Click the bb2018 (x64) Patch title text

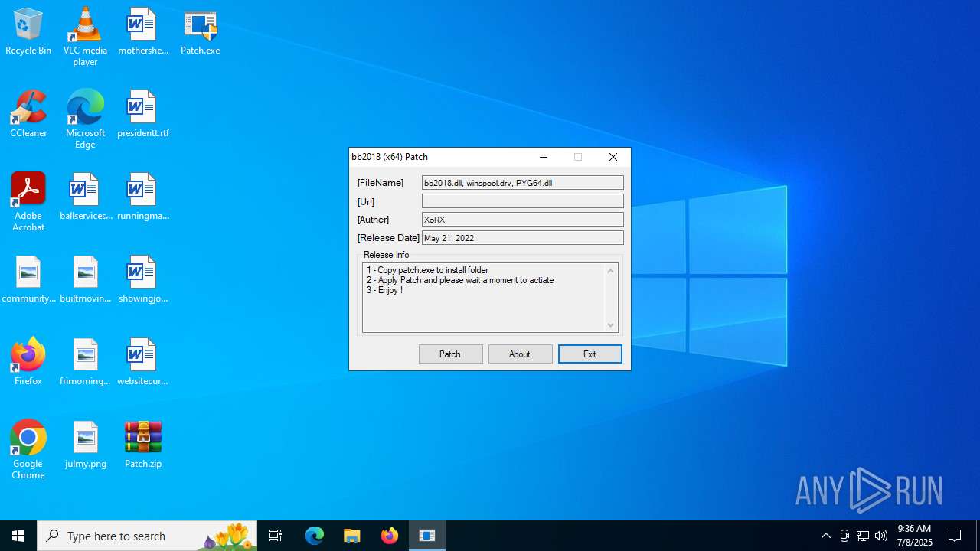tap(390, 157)
